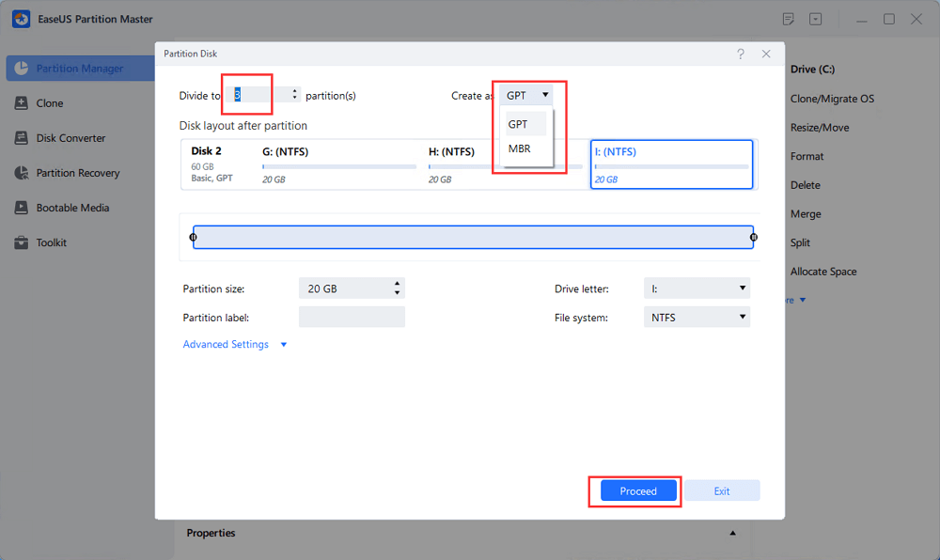Click the Exit button

coord(722,491)
